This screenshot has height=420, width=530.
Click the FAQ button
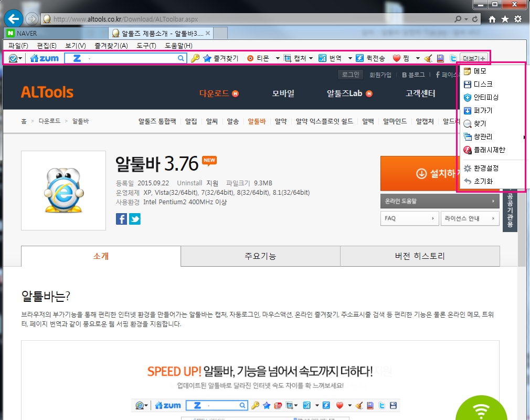409,218
